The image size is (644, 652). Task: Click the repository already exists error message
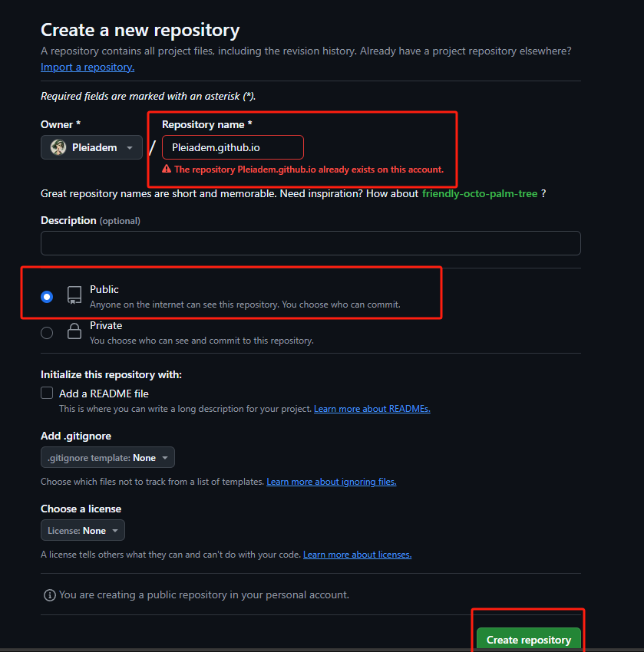309,170
